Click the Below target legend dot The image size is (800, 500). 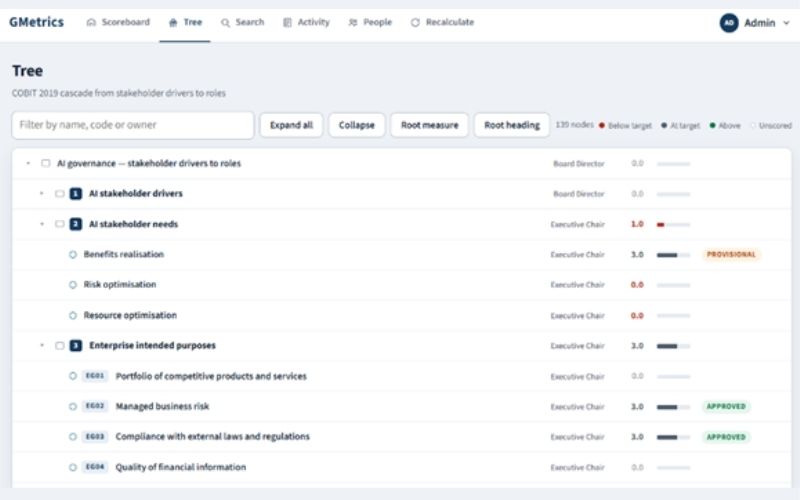pyautogui.click(x=602, y=126)
